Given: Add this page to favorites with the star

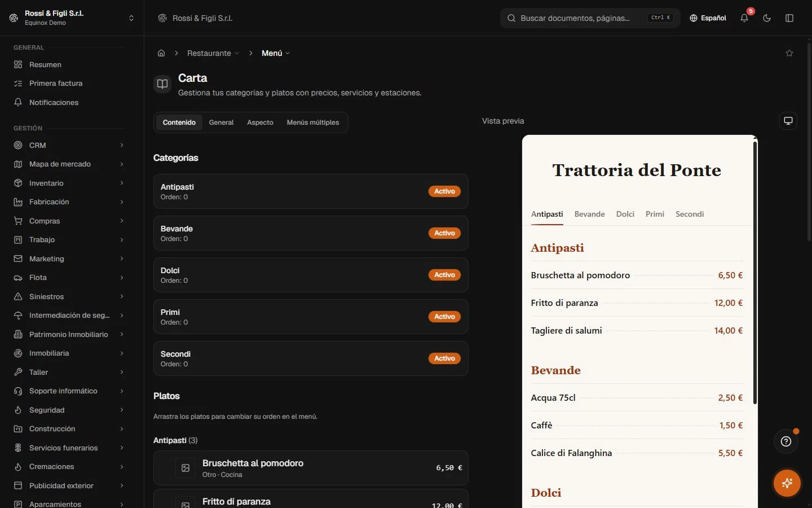Looking at the screenshot, I should (789, 53).
